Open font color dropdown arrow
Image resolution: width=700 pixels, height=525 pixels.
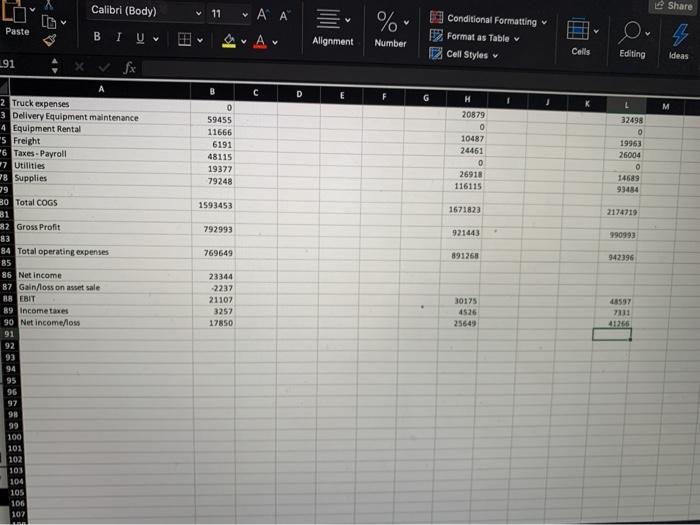[x=275, y=42]
